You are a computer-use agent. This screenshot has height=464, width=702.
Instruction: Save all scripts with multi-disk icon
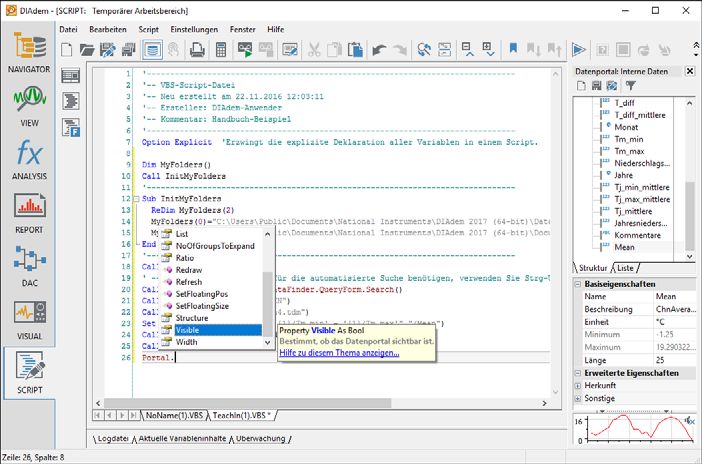pyautogui.click(x=128, y=50)
